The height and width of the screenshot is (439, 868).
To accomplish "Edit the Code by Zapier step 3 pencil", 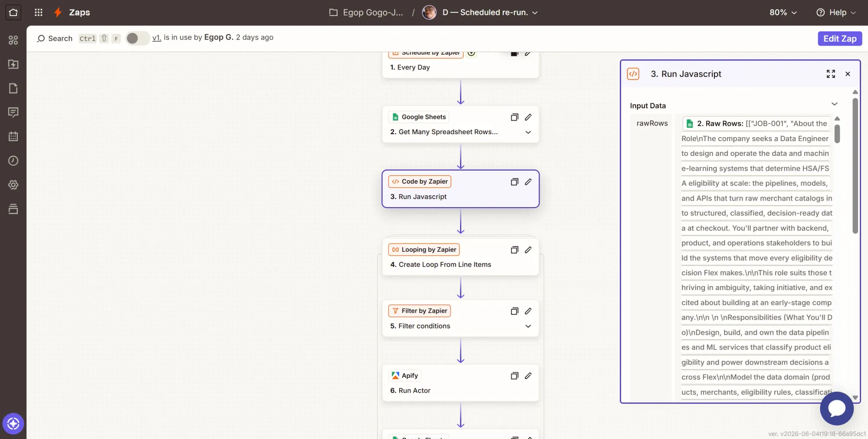I will click(x=528, y=182).
